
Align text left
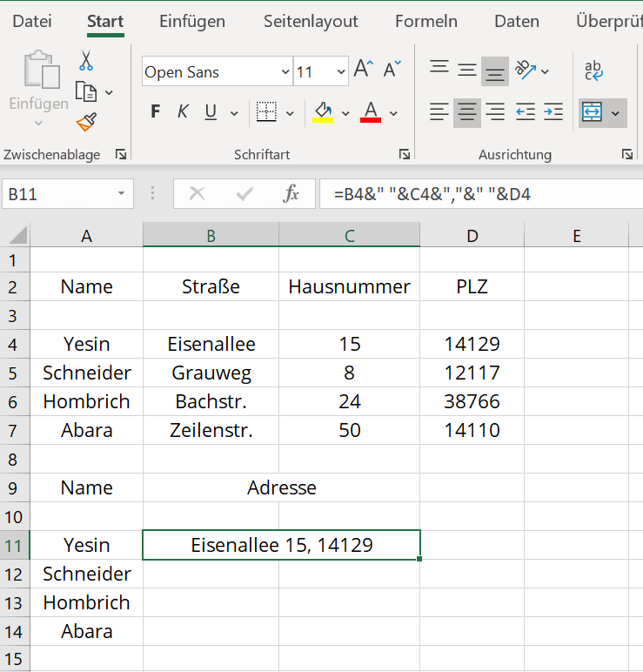(x=439, y=112)
